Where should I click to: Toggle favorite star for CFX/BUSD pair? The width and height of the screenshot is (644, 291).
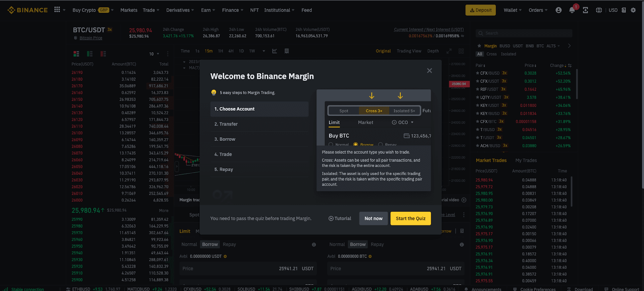coord(477,73)
